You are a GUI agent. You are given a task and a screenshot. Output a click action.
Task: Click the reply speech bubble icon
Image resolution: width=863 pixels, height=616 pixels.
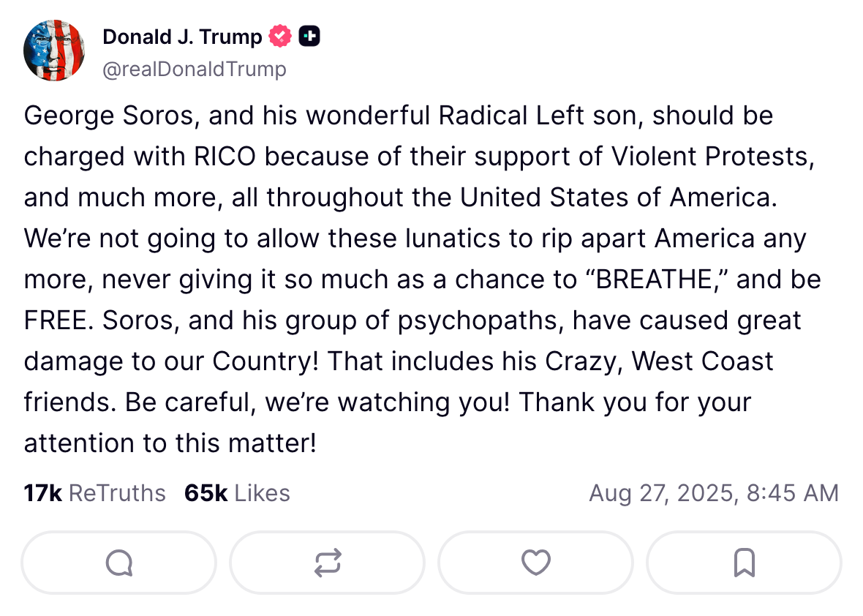point(119,563)
